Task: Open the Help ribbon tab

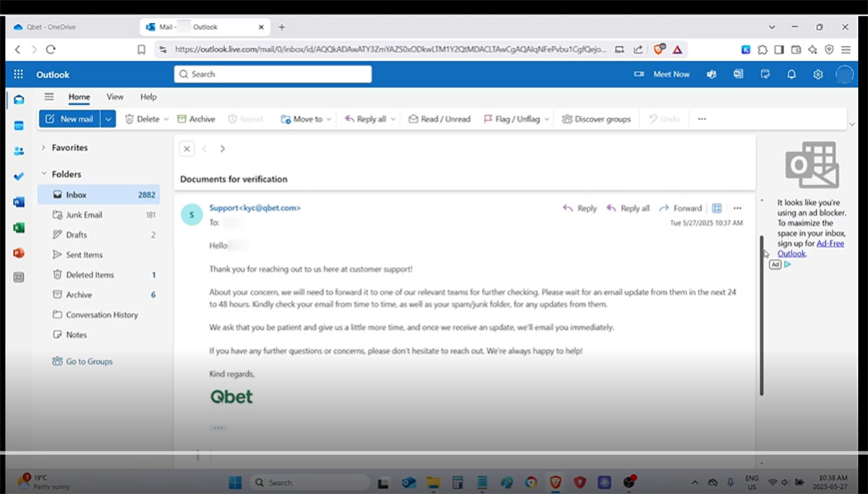Action: 148,97
